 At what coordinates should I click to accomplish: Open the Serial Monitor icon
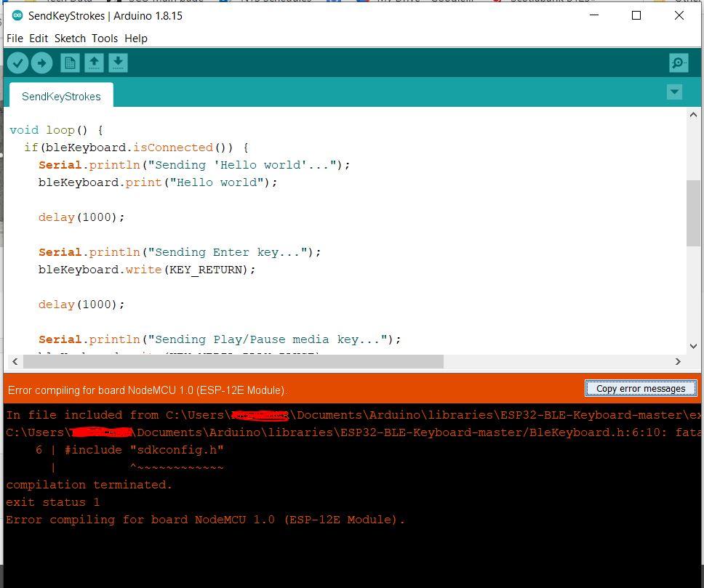pos(678,63)
